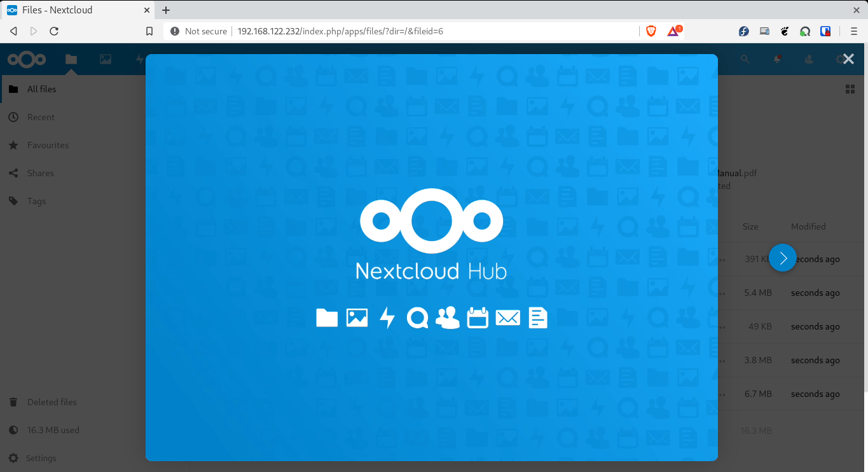Bookmark this page with the bookmark icon

pyautogui.click(x=149, y=31)
